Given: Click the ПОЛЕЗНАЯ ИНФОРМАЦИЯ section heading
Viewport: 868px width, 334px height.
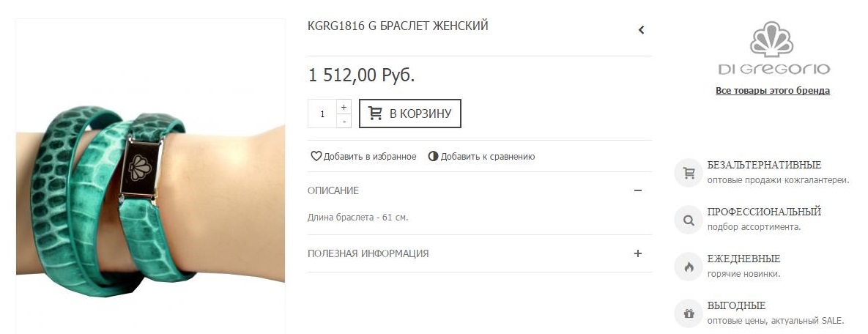Looking at the screenshot, I should point(368,253).
